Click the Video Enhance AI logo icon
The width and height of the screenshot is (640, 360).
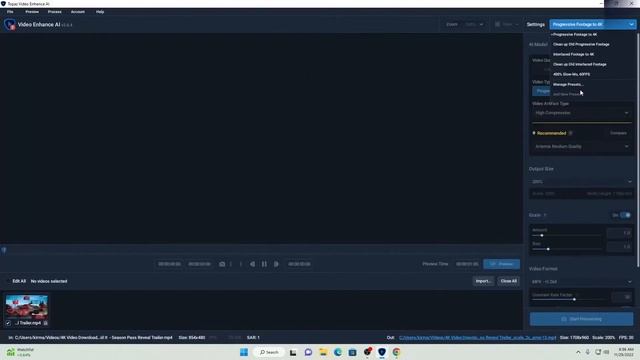click(x=10, y=24)
